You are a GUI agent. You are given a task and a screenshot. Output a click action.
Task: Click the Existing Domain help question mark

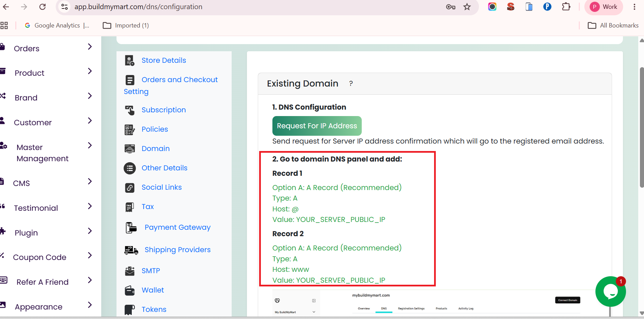(351, 83)
